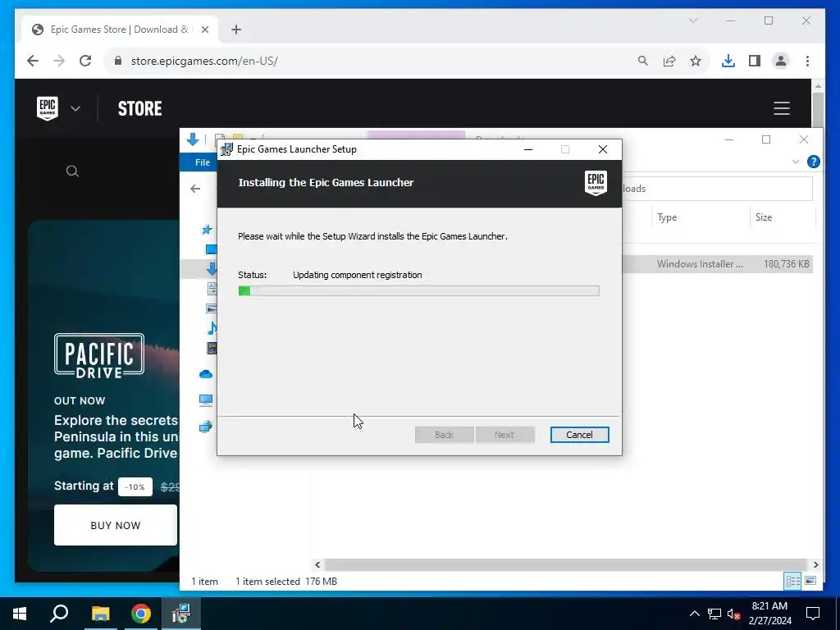Viewport: 840px width, 630px height.
Task: Click the Epic Games logo in setup header
Action: tap(596, 183)
